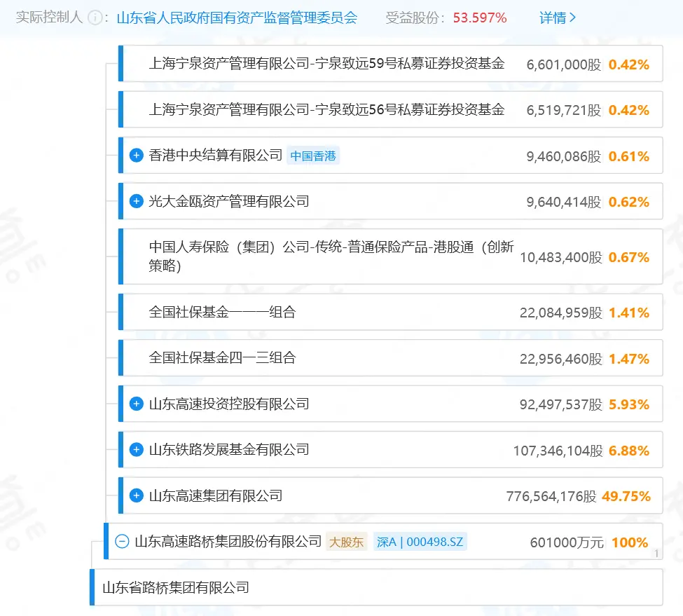Open 山东高速投资控股有限公司 company name
683x616 pixels.
[229, 404]
